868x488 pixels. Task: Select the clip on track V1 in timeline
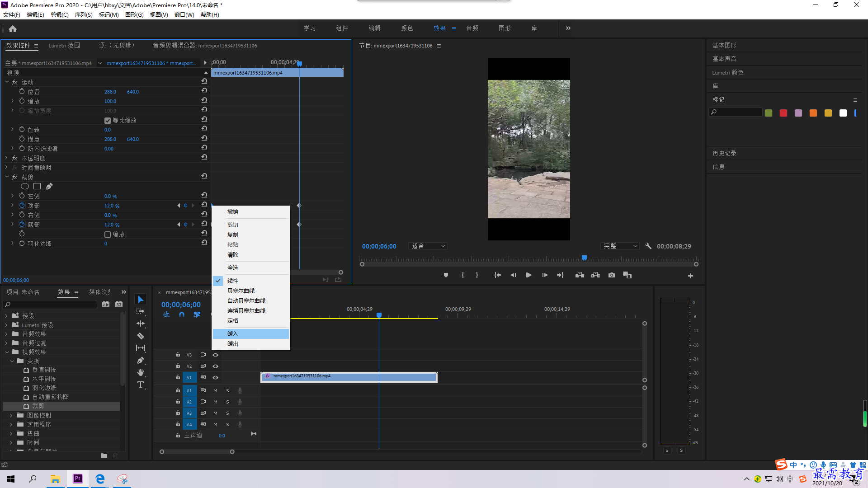pyautogui.click(x=349, y=377)
